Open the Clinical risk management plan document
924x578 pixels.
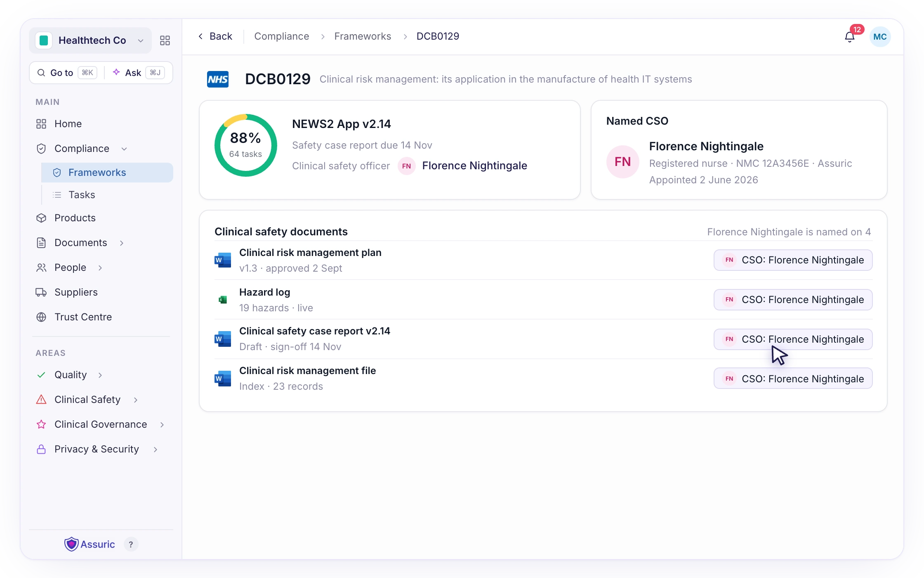(x=310, y=253)
